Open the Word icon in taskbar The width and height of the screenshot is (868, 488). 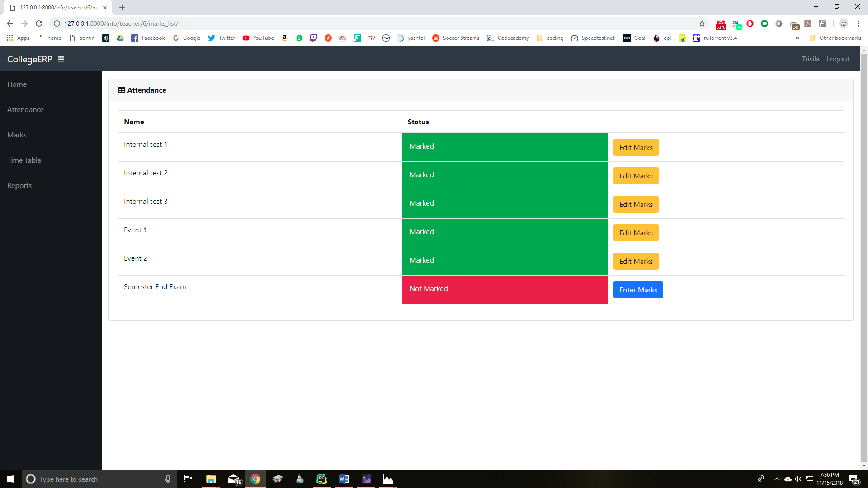344,479
